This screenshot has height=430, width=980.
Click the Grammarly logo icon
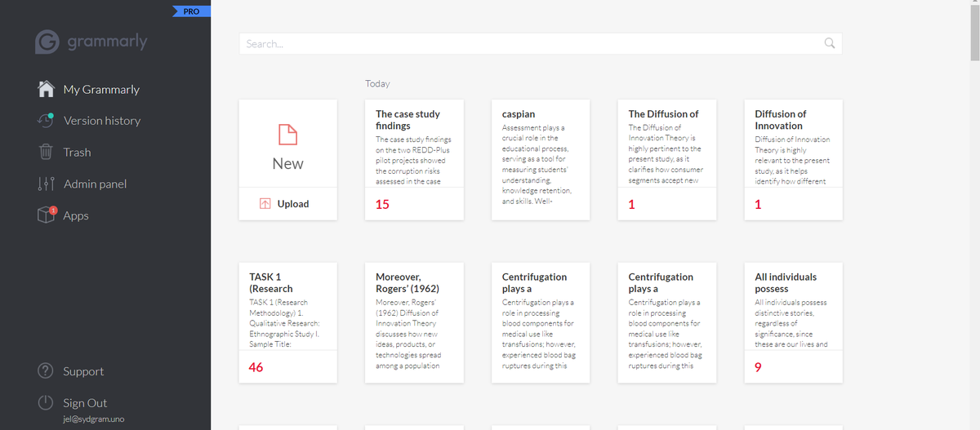[47, 42]
